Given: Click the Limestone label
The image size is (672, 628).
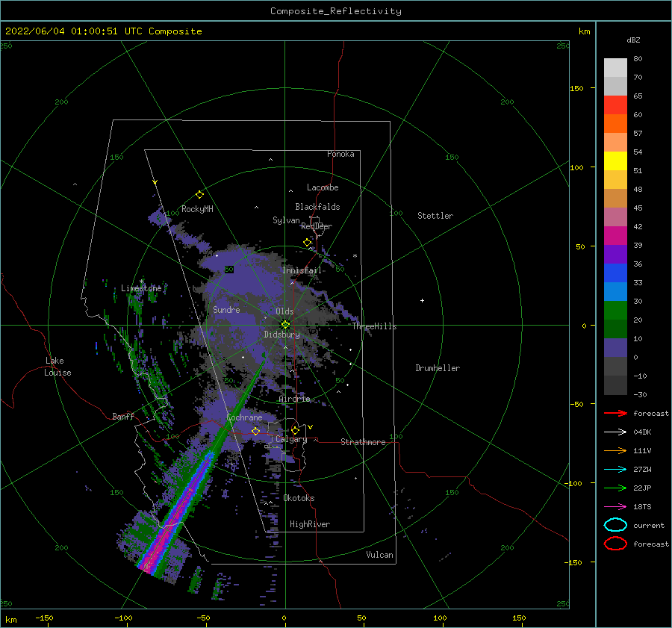Looking at the screenshot, I should pyautogui.click(x=141, y=288).
